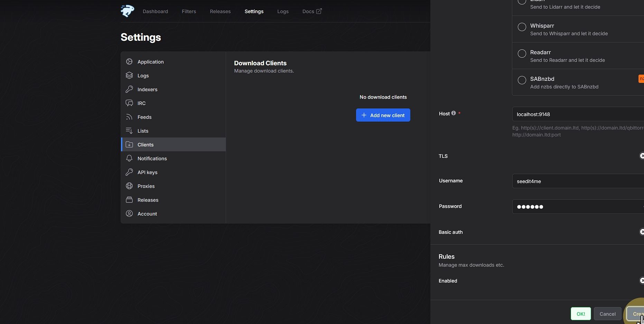Screen dimensions: 644x324
Task: Select the Lidarr radio option
Action: click(522, 1)
